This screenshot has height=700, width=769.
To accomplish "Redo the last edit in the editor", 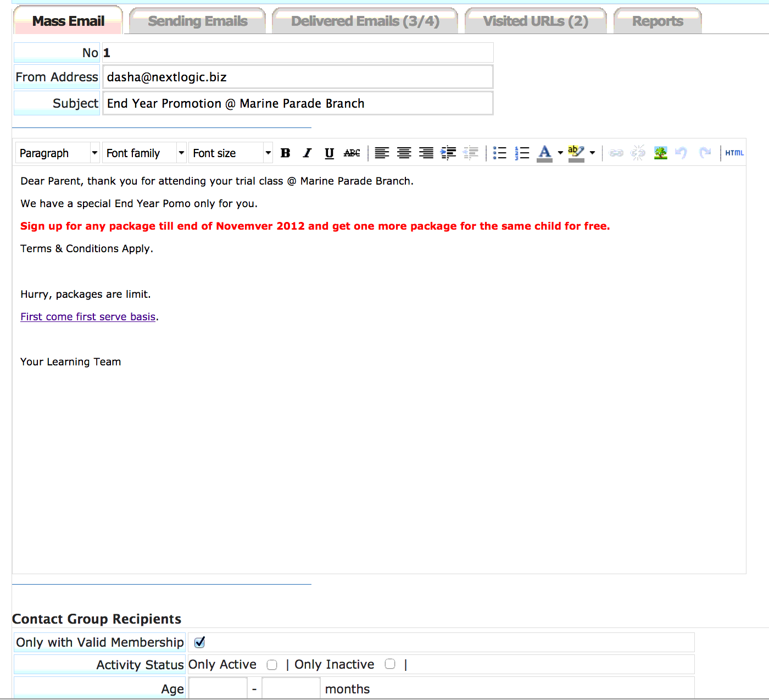I will (x=705, y=153).
